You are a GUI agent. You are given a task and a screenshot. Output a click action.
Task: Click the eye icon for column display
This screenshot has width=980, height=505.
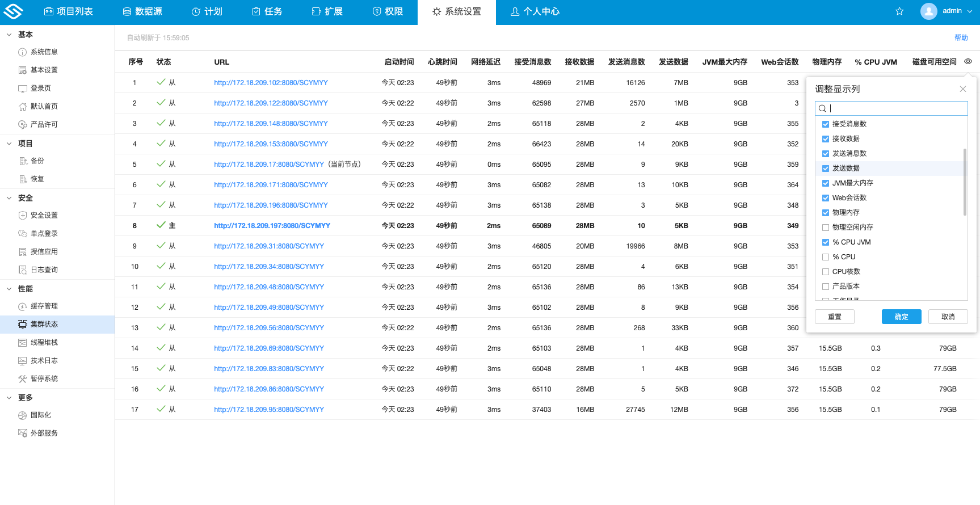click(968, 62)
